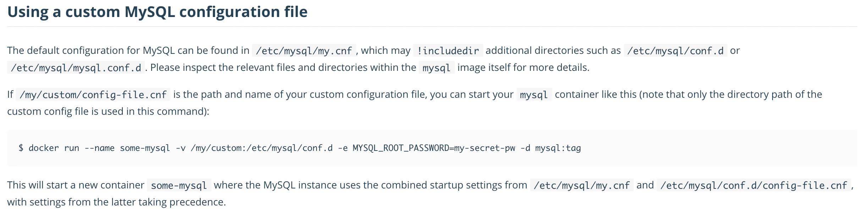Click the mysql code before 'image itself'

[436, 68]
